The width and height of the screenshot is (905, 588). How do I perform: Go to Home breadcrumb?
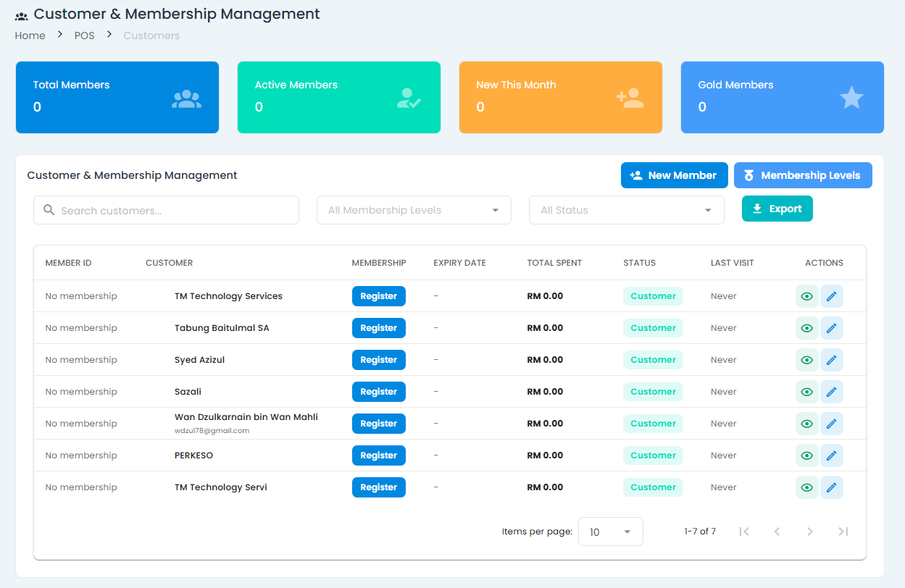(30, 35)
